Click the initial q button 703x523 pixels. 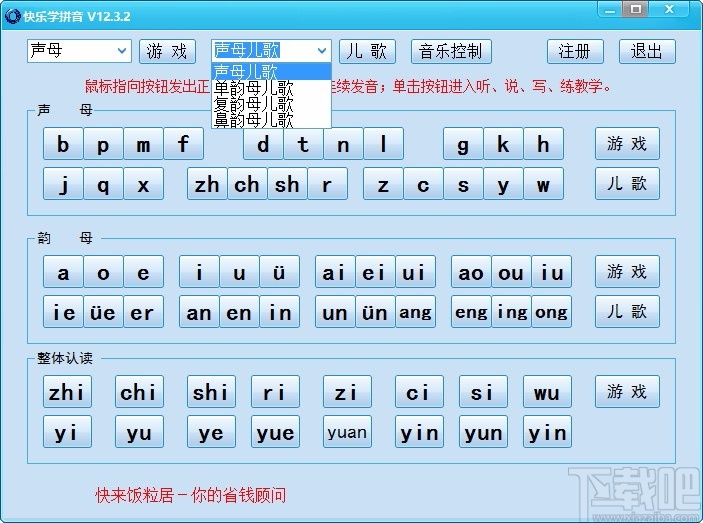(x=103, y=184)
